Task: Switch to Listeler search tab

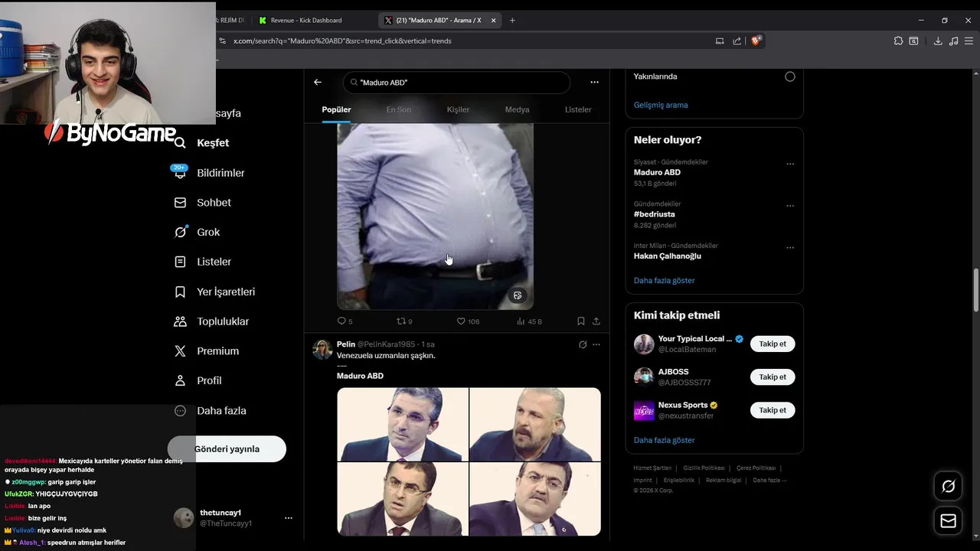Action: (578, 109)
